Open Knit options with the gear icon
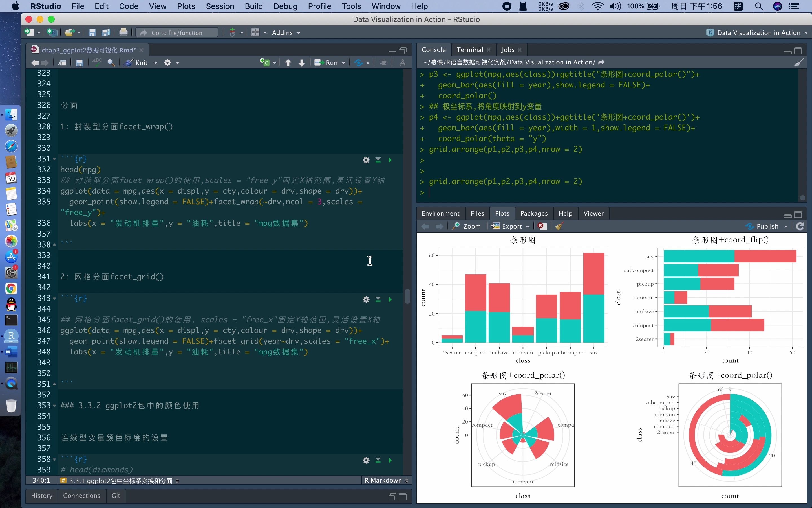812x508 pixels. point(167,62)
